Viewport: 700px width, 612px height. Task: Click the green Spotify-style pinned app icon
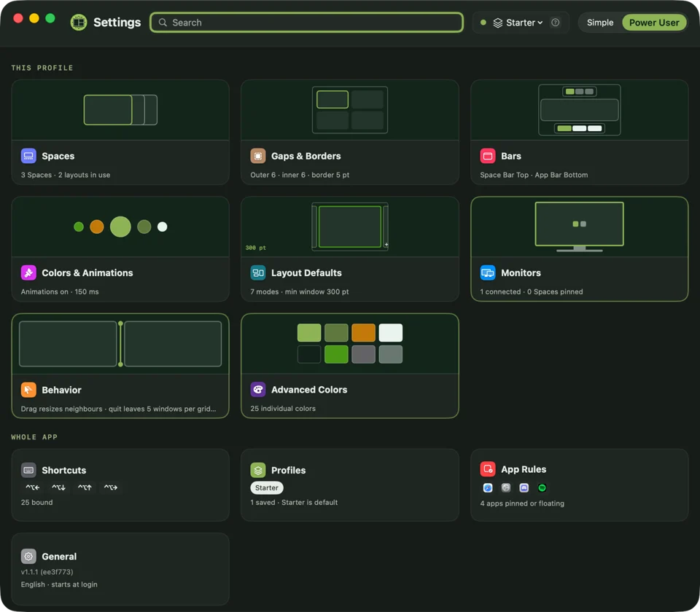[542, 487]
